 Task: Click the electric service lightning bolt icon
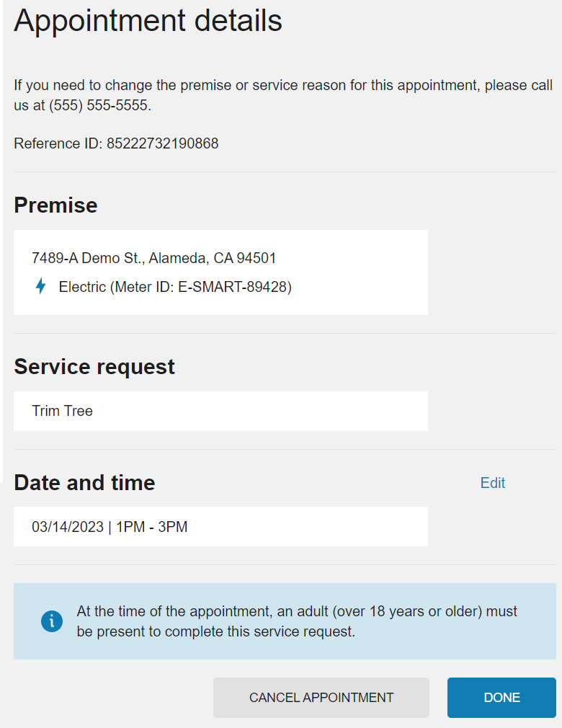(x=41, y=285)
